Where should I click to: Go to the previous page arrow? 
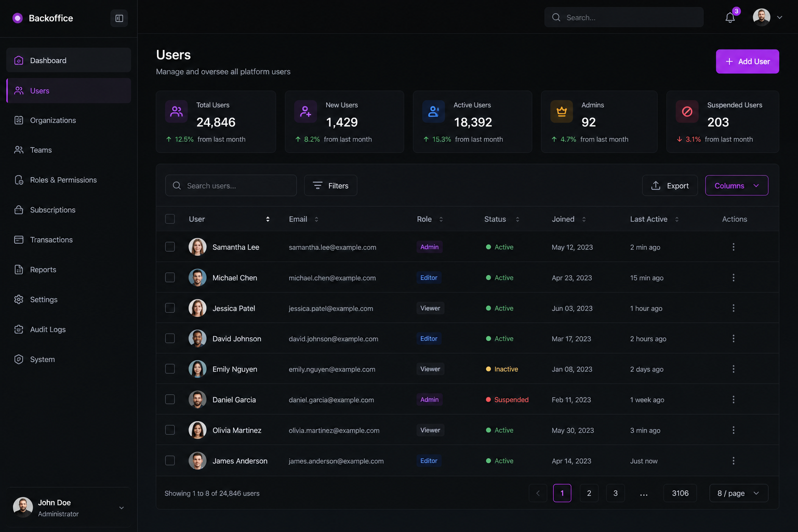(x=538, y=493)
